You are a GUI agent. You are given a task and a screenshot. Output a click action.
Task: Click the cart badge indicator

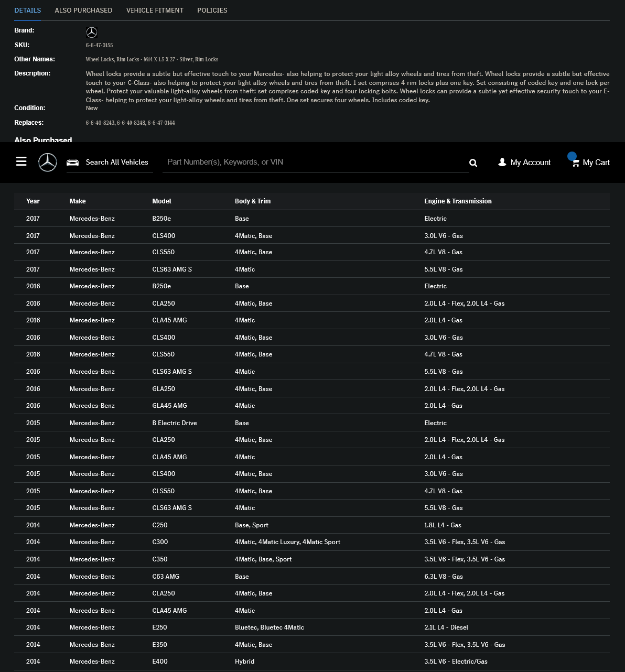pos(572,156)
